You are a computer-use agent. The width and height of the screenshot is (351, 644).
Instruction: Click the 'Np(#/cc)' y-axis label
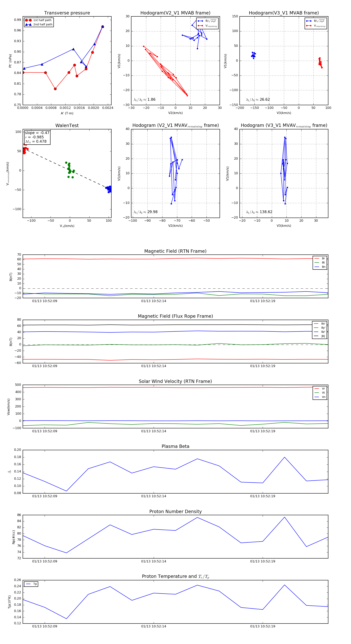coord(14,537)
